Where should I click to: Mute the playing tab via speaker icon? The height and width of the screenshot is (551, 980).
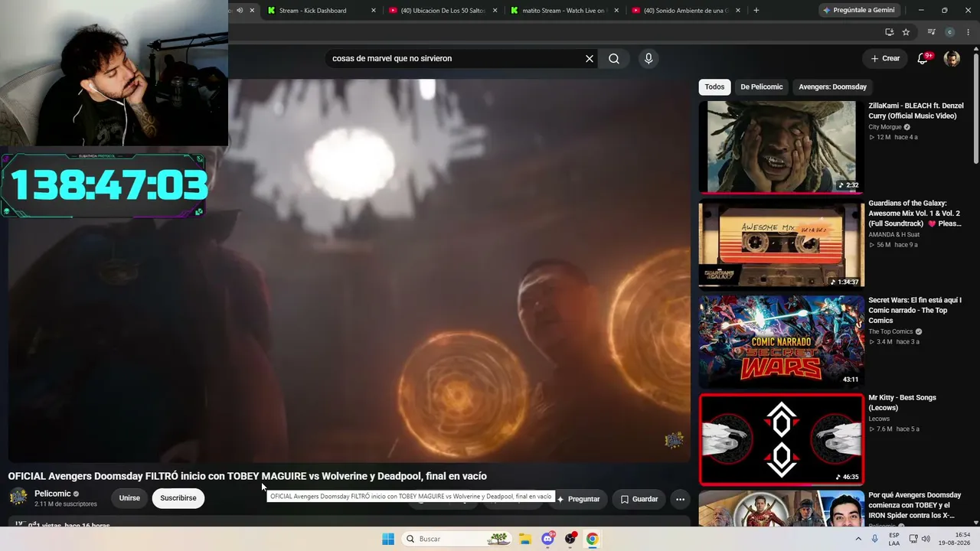tap(240, 10)
